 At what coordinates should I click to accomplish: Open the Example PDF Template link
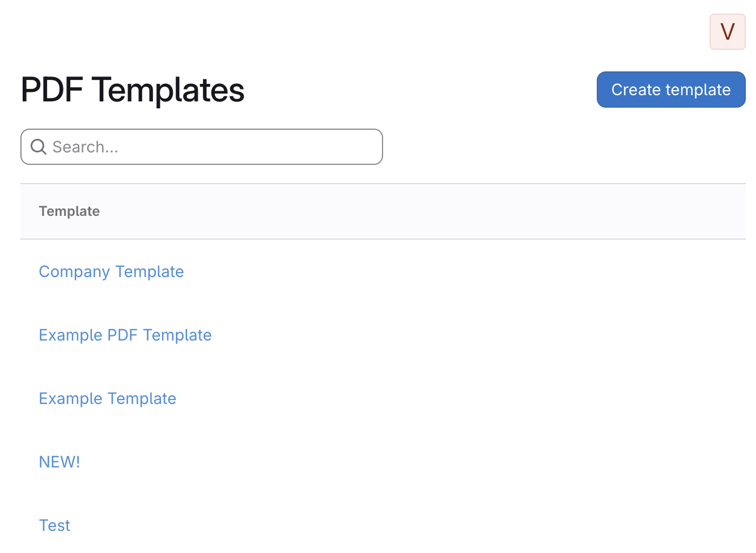click(x=125, y=335)
